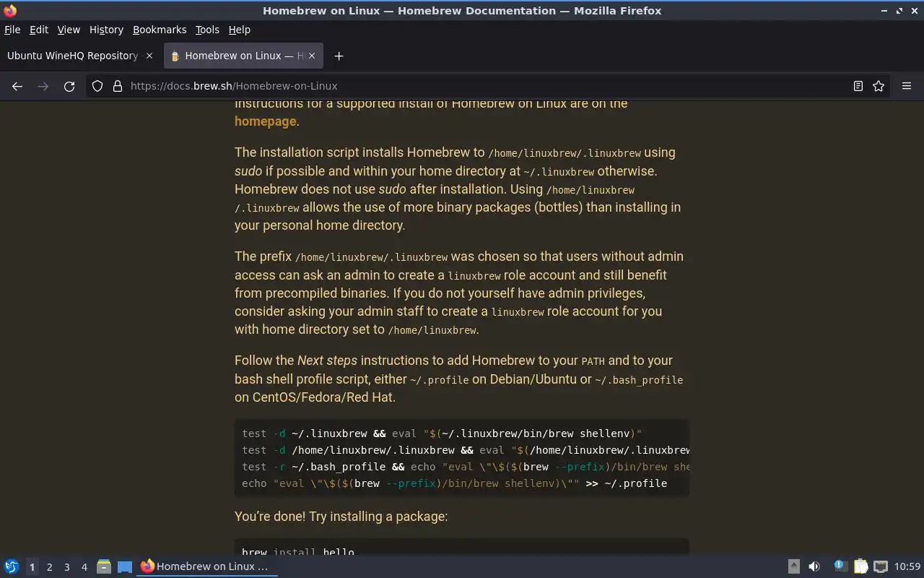Click the show desktop taskbar icon
This screenshot has height=578, width=924.
click(125, 566)
